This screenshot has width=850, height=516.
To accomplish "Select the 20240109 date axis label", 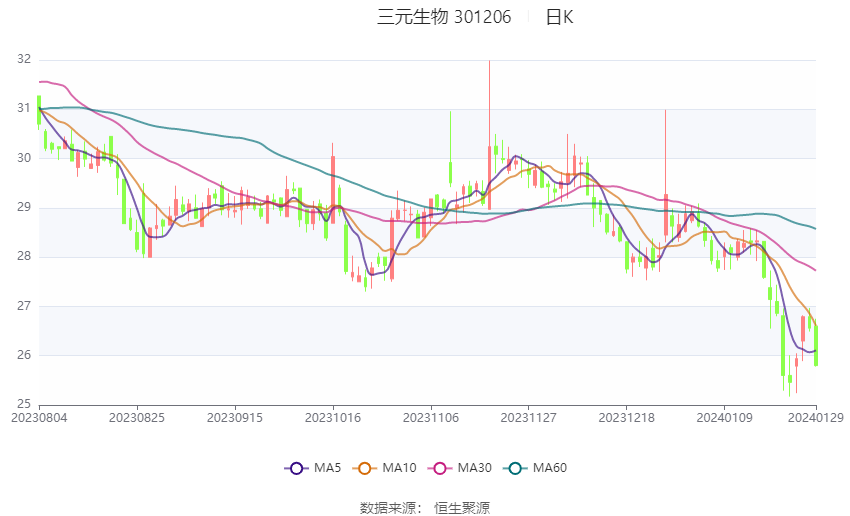I will tap(724, 418).
